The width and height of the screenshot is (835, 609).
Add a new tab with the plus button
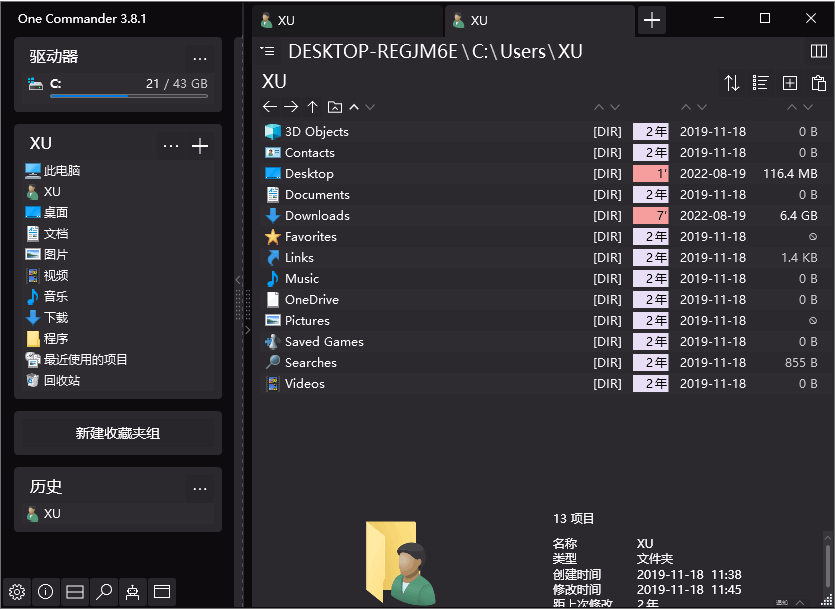tap(652, 20)
